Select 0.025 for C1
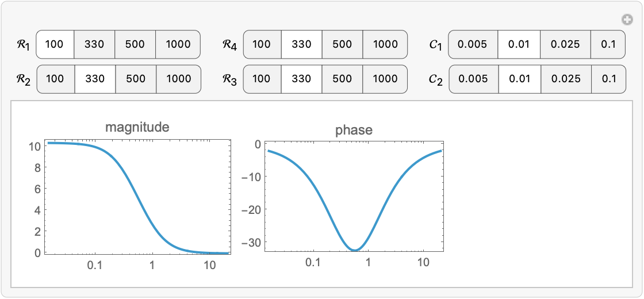 (565, 44)
